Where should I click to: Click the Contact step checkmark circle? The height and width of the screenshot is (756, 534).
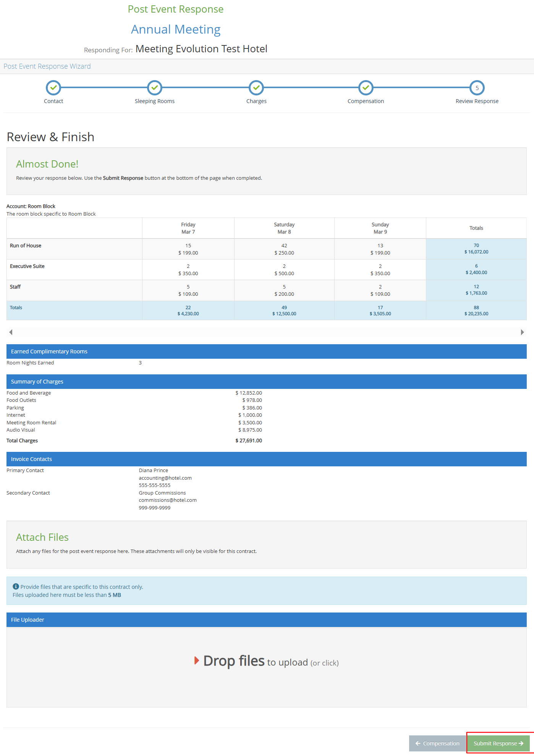coord(53,88)
